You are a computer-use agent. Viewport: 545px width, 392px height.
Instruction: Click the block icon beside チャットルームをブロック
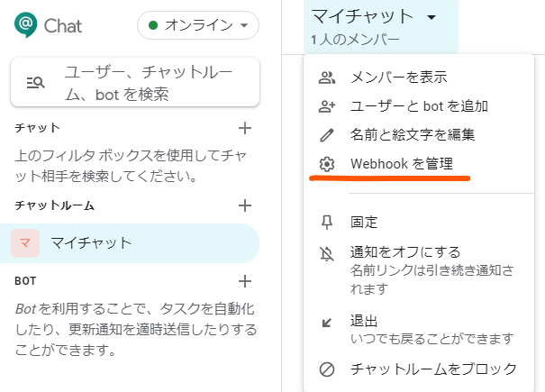coord(327,369)
